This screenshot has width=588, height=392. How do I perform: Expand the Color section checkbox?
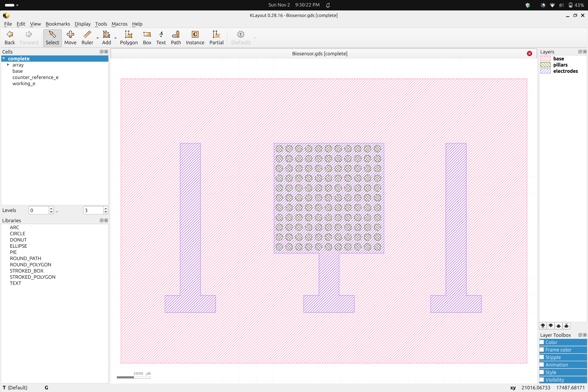tap(542, 342)
